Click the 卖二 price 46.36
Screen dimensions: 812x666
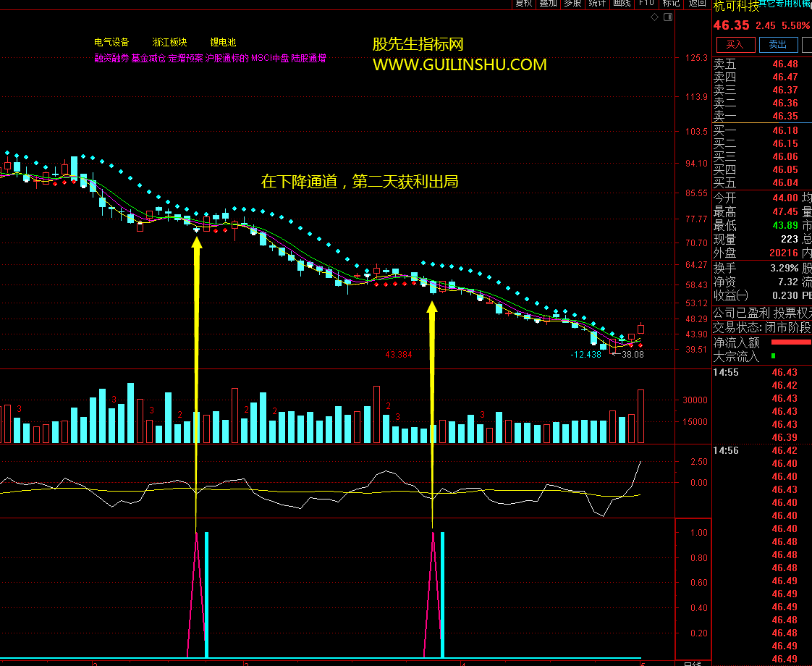click(785, 103)
